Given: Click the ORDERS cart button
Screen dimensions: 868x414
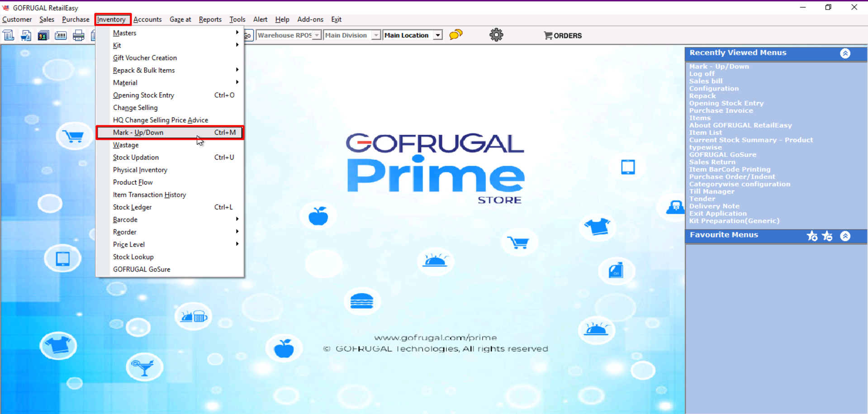Looking at the screenshot, I should [x=563, y=35].
